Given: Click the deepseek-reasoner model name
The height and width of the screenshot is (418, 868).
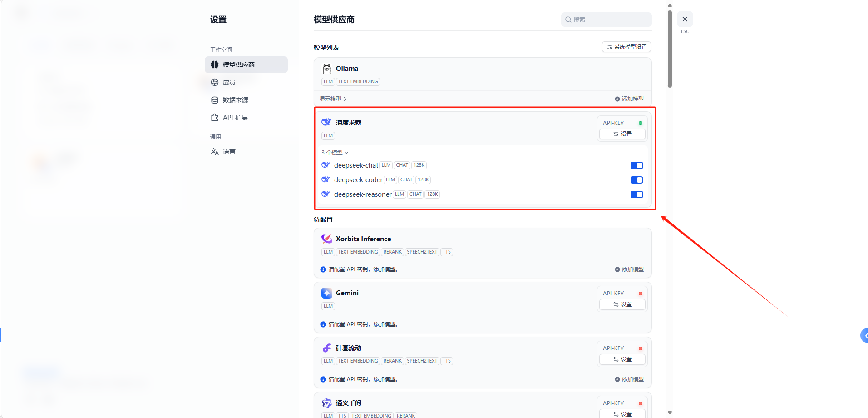Looking at the screenshot, I should (x=363, y=194).
